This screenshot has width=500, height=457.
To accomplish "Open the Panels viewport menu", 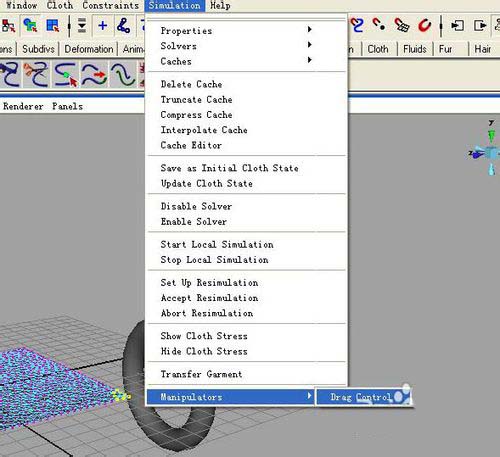I will (x=67, y=106).
